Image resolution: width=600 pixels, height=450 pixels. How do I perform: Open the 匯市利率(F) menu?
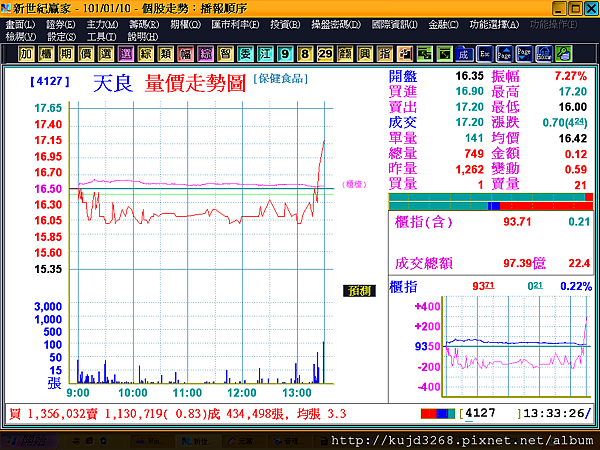[235, 25]
